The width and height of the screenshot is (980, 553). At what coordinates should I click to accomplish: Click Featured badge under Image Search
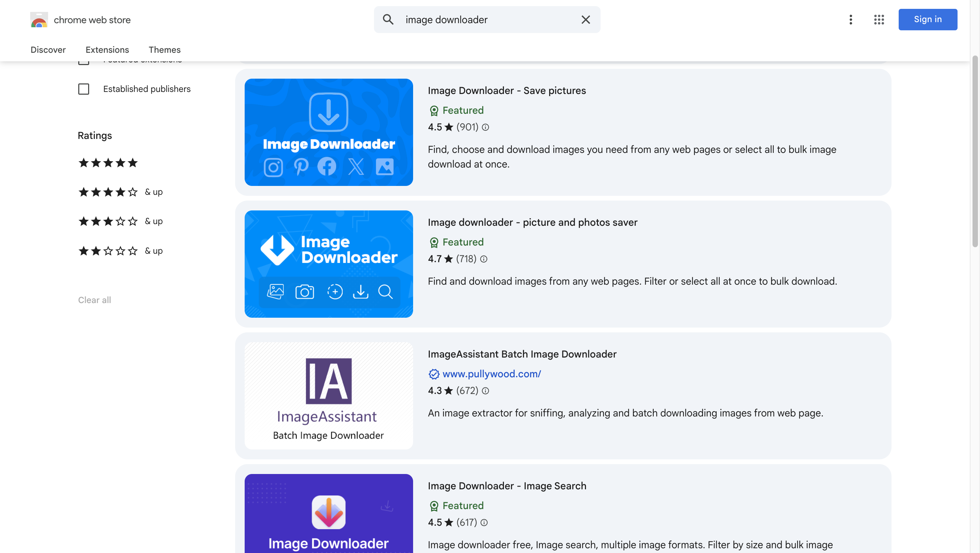[x=456, y=506]
